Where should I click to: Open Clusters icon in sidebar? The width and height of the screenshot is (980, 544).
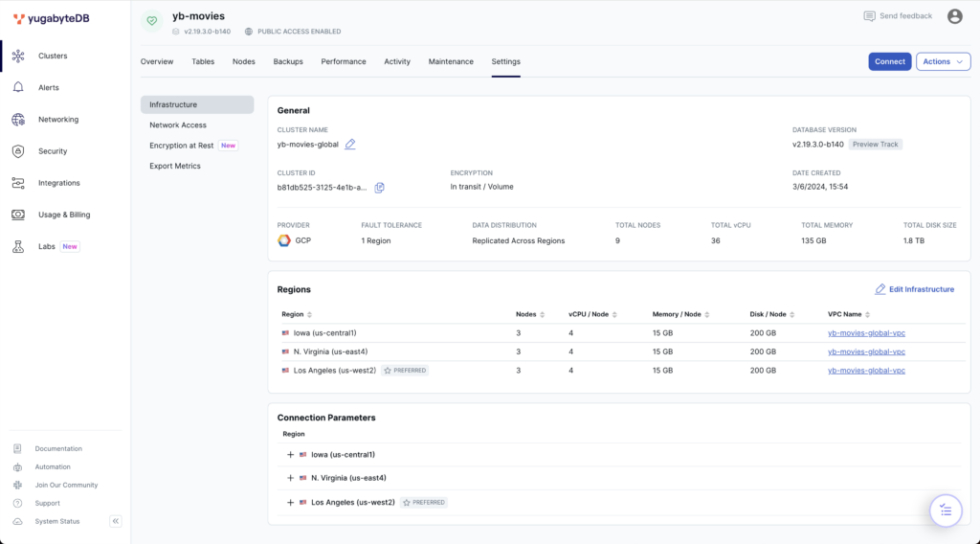coord(18,56)
